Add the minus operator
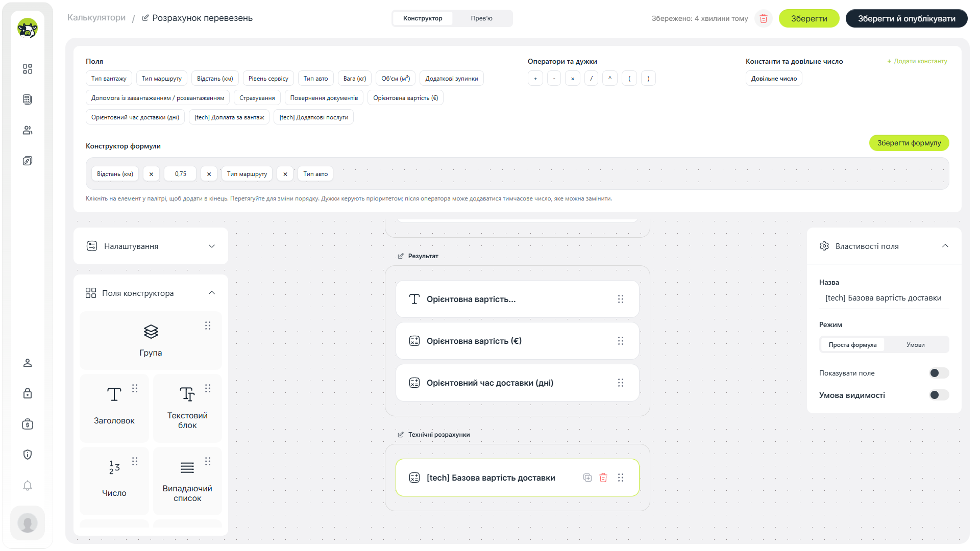Viewport: 980px width, 551px height. click(x=554, y=79)
